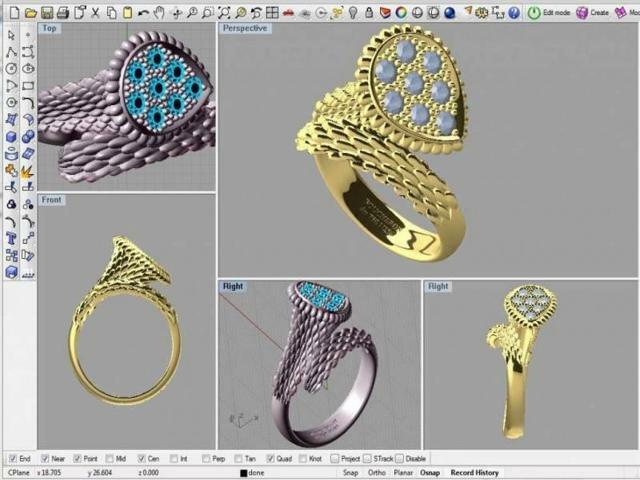Select the Zoom dynamic magnifier tool

point(191,13)
